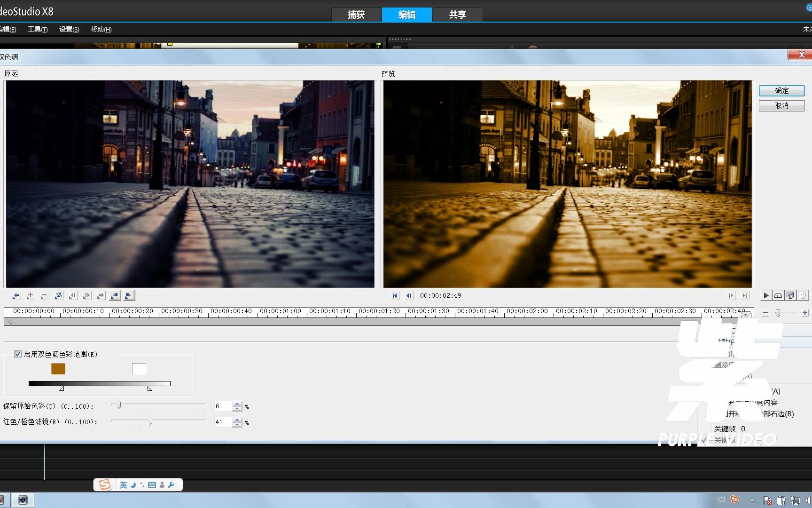The height and width of the screenshot is (508, 812).
Task: Jump to the preview start frame
Action: coord(395,295)
